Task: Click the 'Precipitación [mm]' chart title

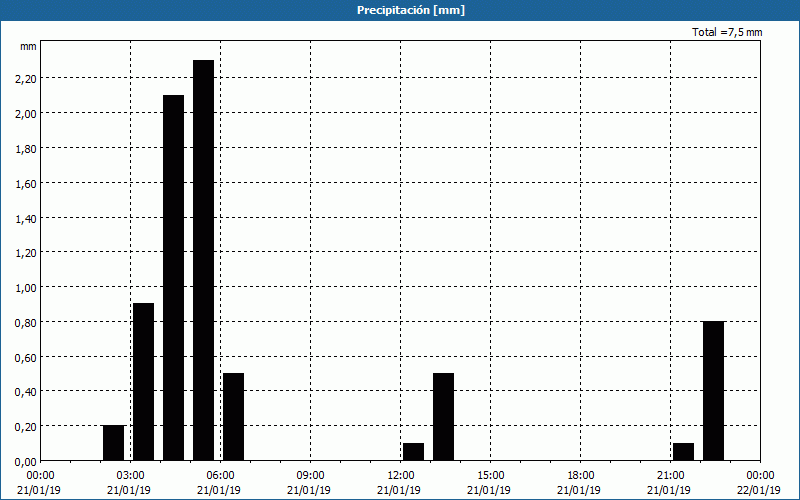Action: click(411, 10)
